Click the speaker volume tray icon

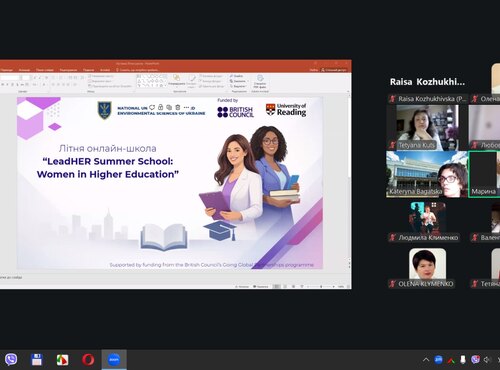487,360
